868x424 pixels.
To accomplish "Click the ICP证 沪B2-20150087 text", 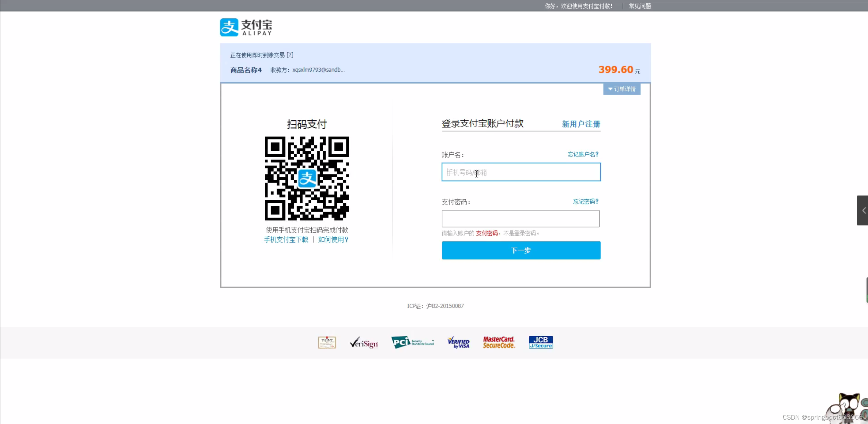I will pyautogui.click(x=436, y=306).
